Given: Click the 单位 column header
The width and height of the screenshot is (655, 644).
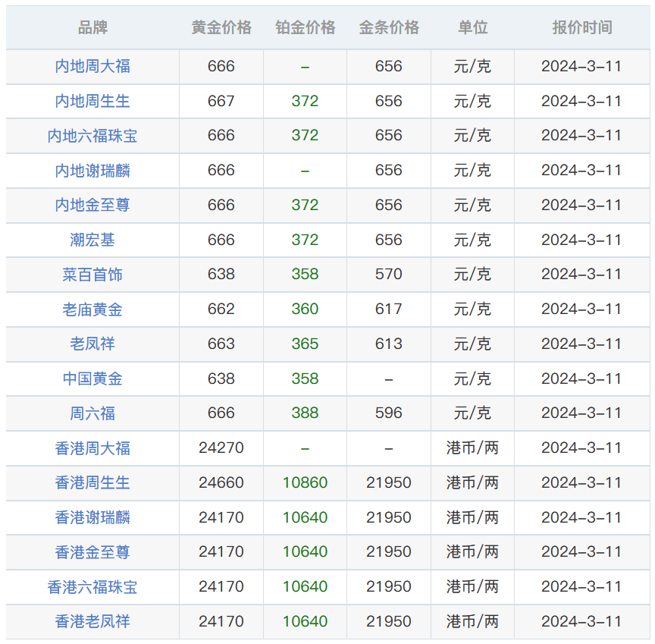Looking at the screenshot, I should tap(472, 27).
